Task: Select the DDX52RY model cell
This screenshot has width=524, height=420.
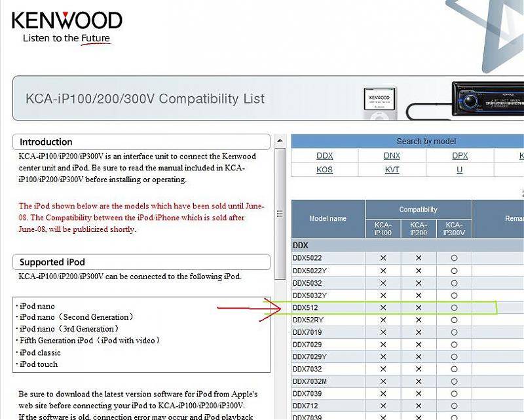Action: [328, 320]
